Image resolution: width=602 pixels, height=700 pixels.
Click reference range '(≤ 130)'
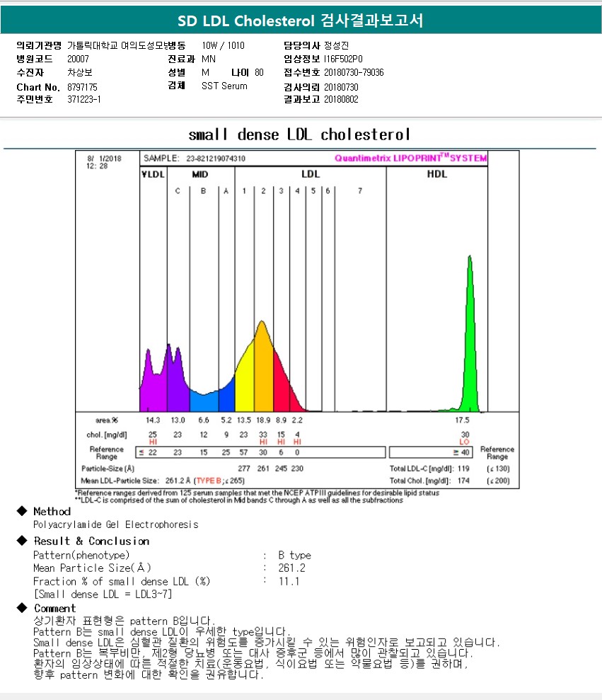tap(498, 469)
